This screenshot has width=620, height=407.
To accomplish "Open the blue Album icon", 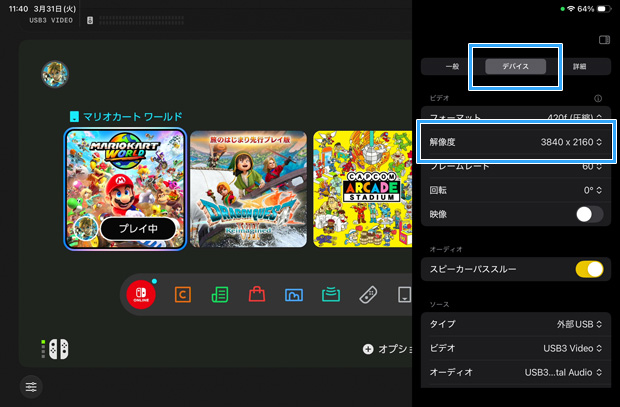I will 294,295.
